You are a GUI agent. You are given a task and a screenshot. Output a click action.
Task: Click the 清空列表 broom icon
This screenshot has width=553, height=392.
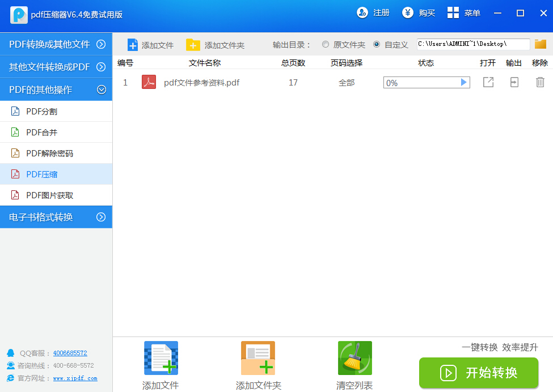click(x=354, y=358)
